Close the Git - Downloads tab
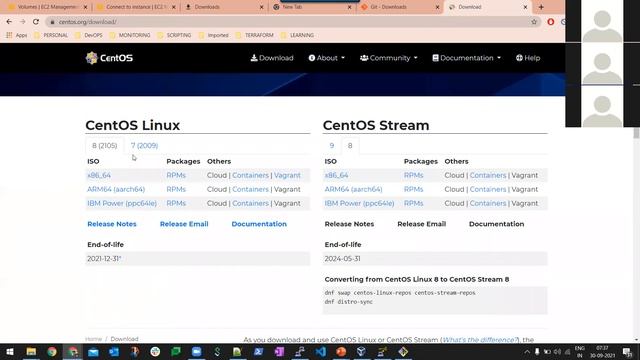The width and height of the screenshot is (640, 360). pyautogui.click(x=437, y=7)
